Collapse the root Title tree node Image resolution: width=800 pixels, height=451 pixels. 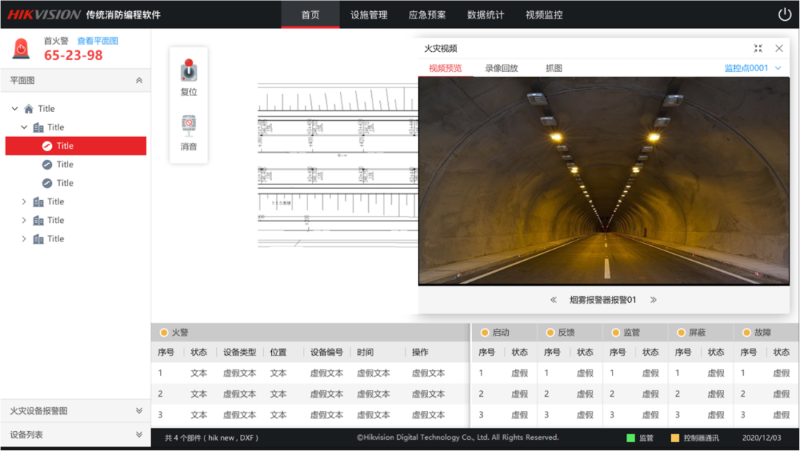[15, 108]
